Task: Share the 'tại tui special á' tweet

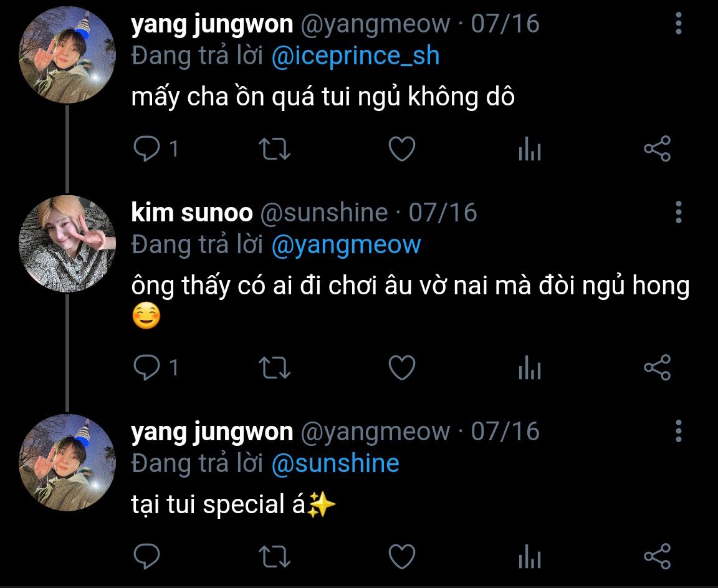Action: [x=657, y=556]
